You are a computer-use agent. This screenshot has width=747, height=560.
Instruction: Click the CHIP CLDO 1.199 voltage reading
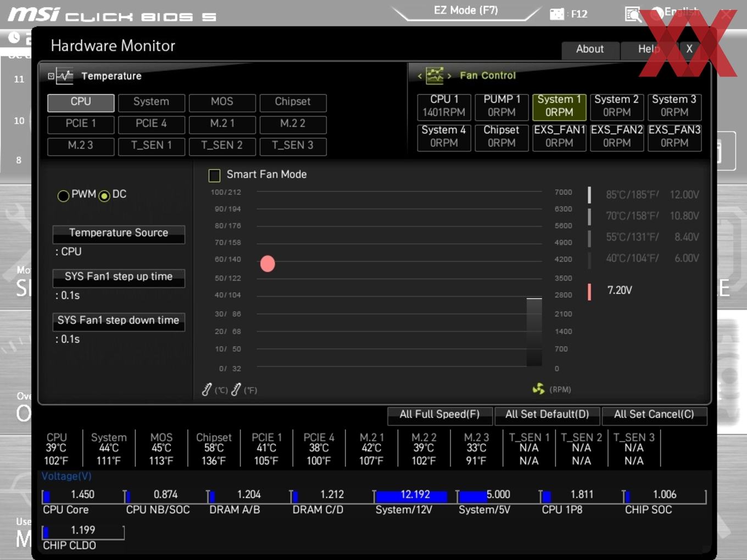83,531
